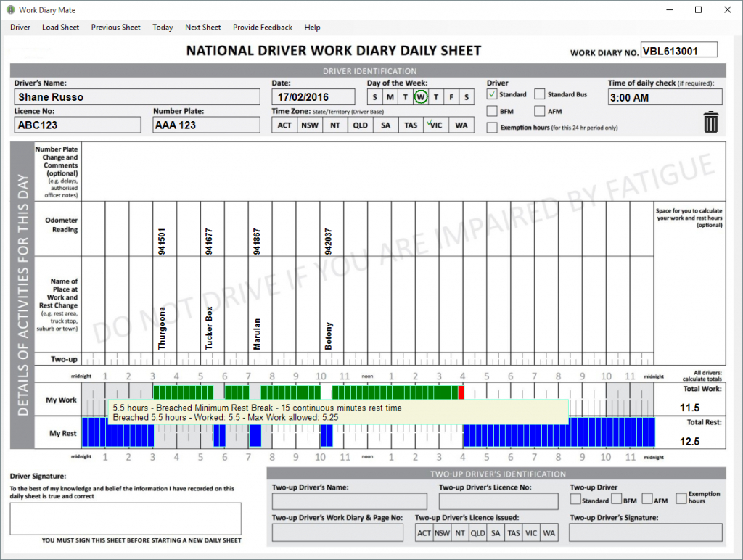Go to Previous Sheet

coord(115,28)
